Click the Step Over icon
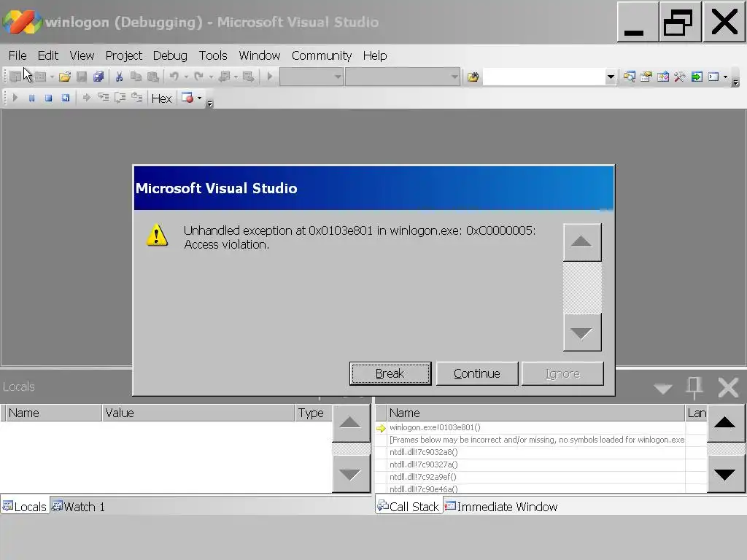The width and height of the screenshot is (747, 560). (x=120, y=98)
